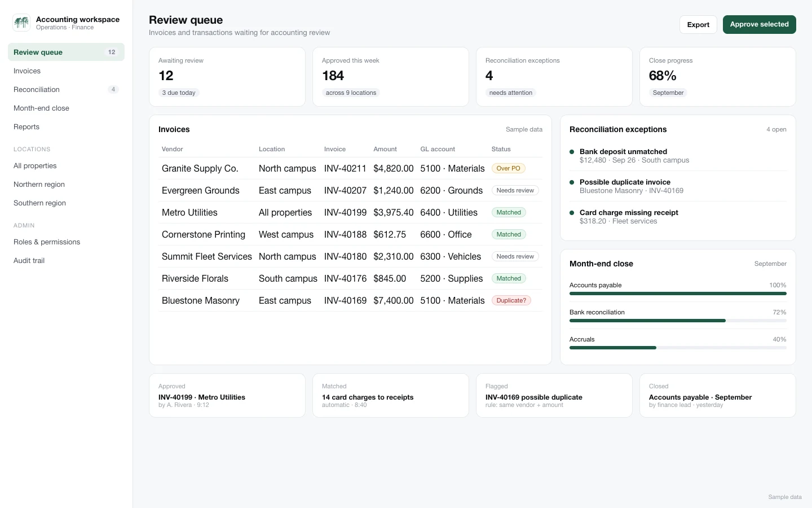Click the Amount column header

pos(385,149)
